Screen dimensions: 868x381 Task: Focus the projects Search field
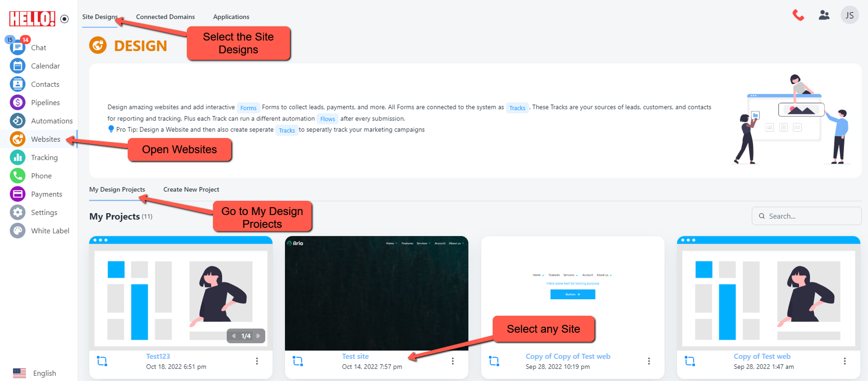tap(806, 216)
